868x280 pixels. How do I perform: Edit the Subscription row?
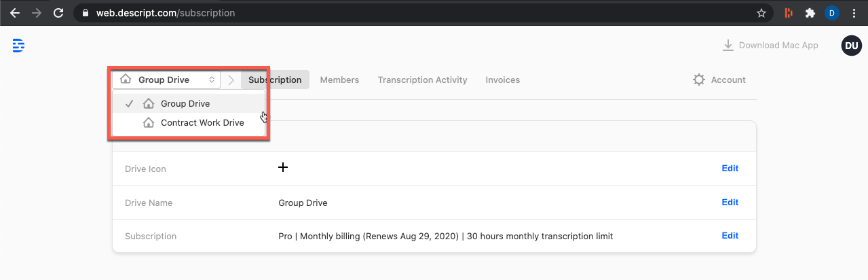(x=730, y=236)
